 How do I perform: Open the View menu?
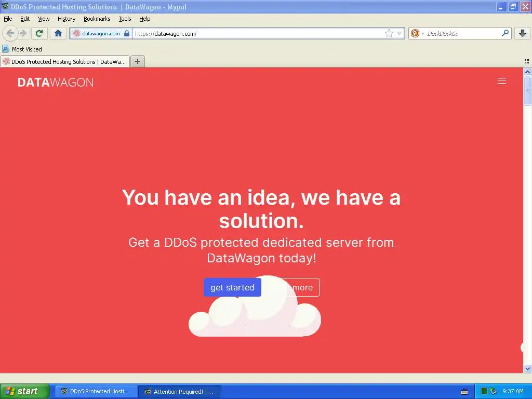coord(44,19)
